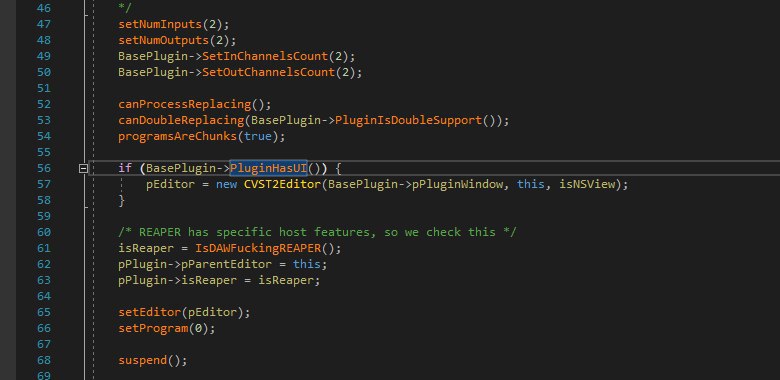Click setNumInputs on line 47
The height and width of the screenshot is (380, 780).
[x=160, y=24]
